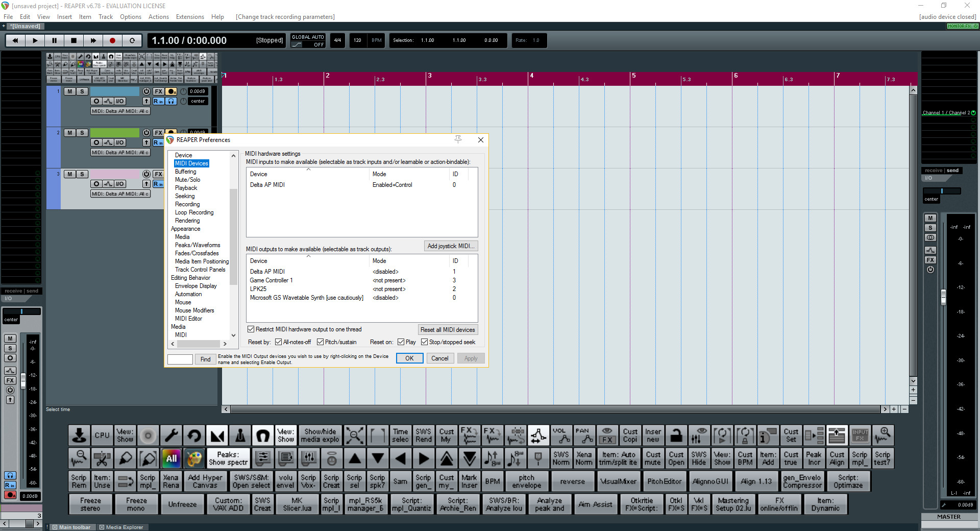Click the transport Play button
980x531 pixels.
[35, 40]
